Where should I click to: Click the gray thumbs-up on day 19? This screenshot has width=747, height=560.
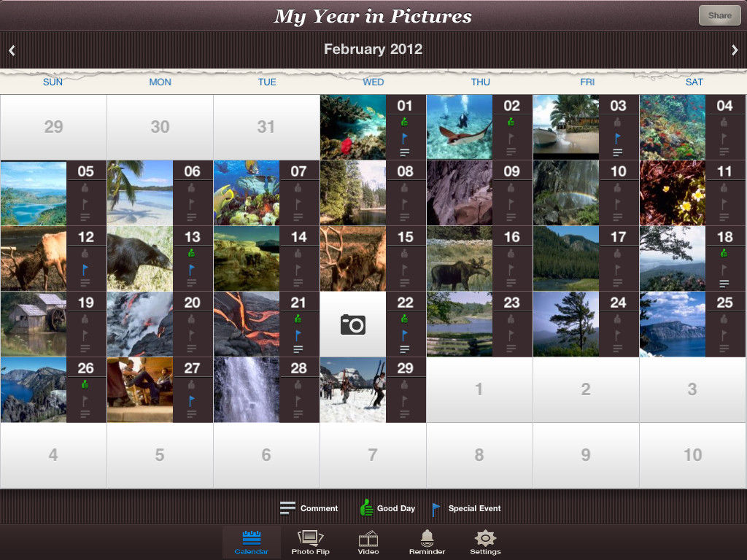[85, 319]
